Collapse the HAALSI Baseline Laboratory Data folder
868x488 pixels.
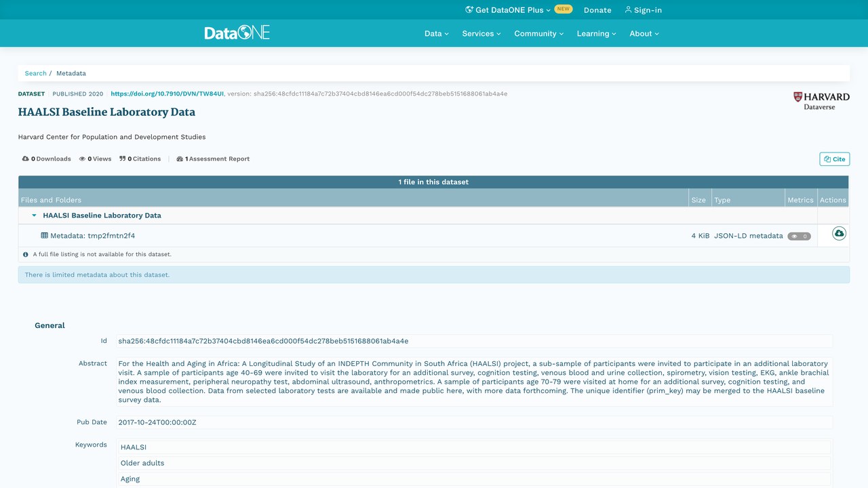pos(35,216)
